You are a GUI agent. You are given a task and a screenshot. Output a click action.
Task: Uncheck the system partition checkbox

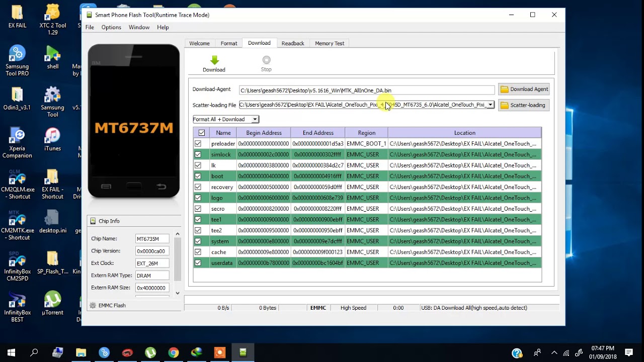click(198, 241)
